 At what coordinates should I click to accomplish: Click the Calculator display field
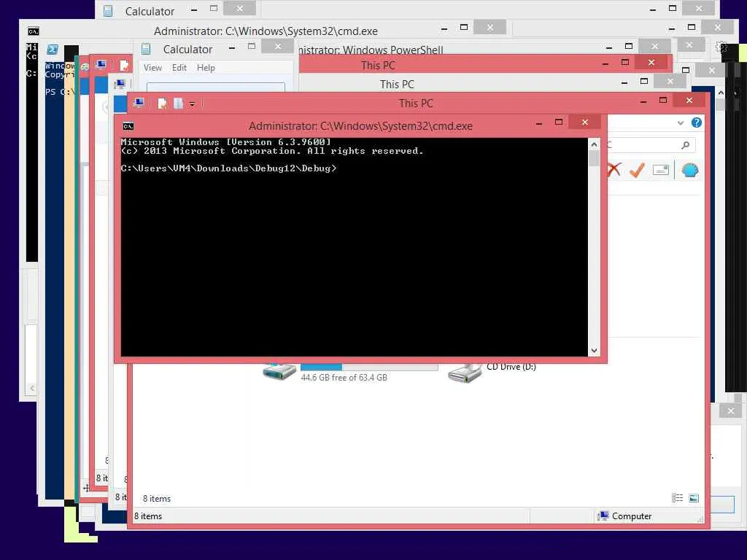click(216, 87)
